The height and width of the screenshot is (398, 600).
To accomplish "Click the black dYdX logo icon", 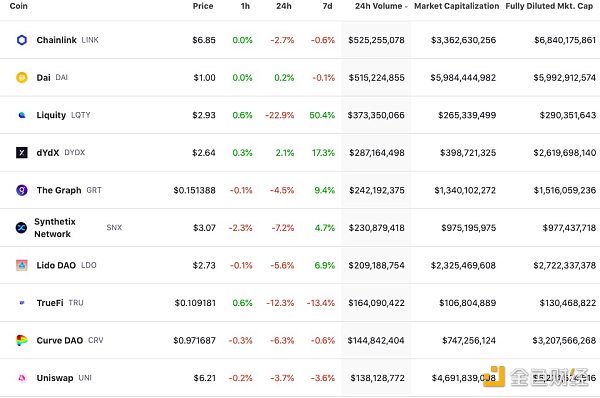I will (x=22, y=152).
